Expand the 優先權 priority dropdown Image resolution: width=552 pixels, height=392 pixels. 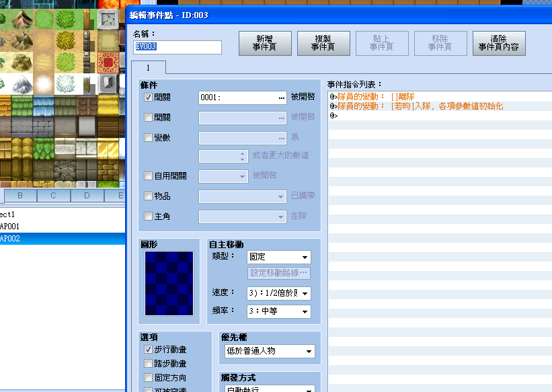tap(270, 351)
